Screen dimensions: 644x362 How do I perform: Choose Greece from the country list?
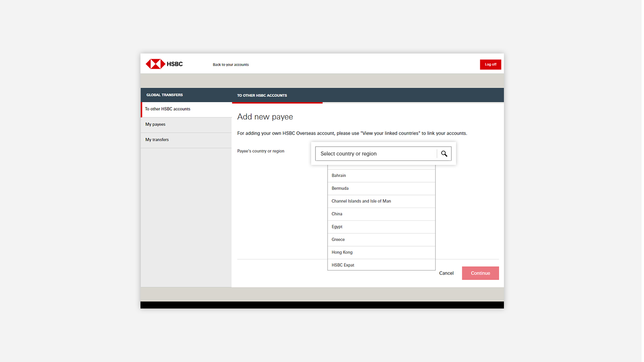(x=382, y=240)
